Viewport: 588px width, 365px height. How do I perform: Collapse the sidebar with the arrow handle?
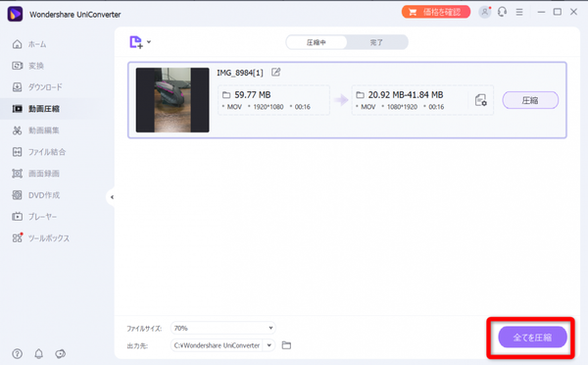coord(112,197)
